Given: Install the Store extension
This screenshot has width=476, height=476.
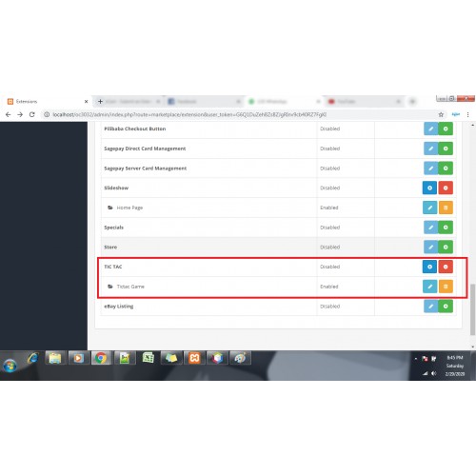Looking at the screenshot, I should (x=446, y=247).
